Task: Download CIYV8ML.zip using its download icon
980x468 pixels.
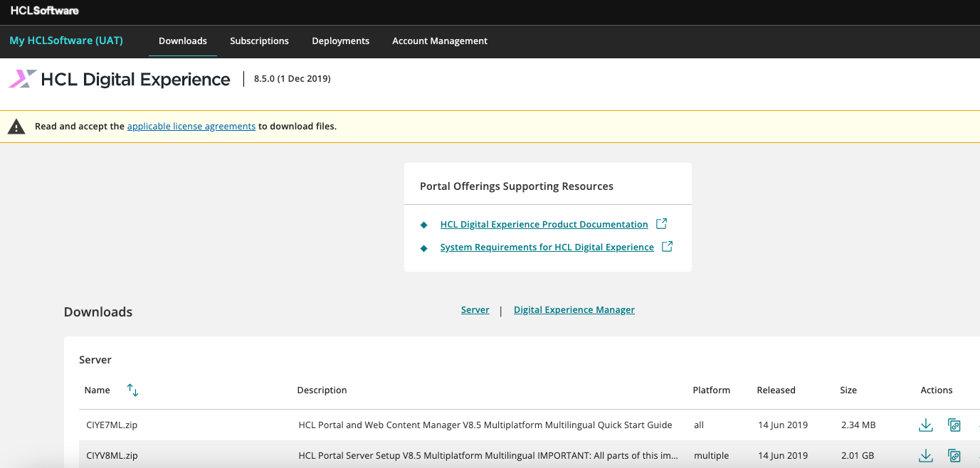Action: (x=926, y=455)
